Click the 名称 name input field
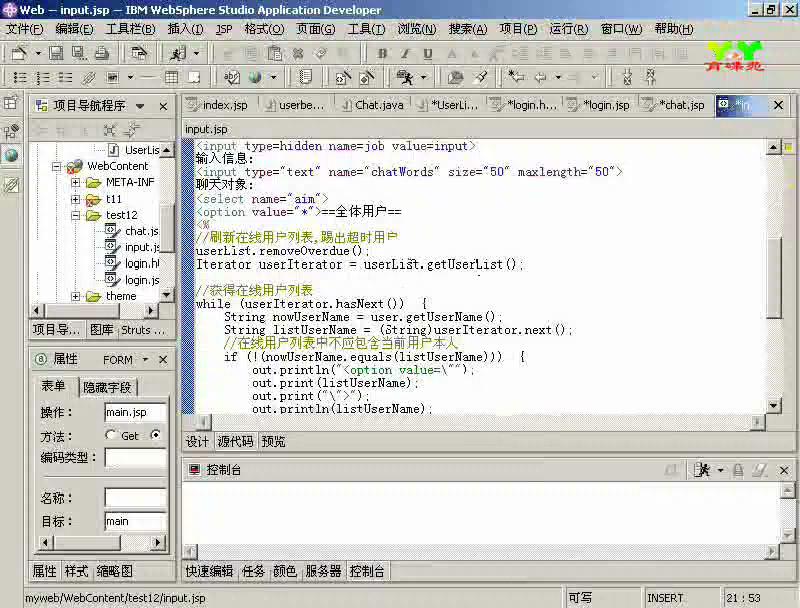This screenshot has height=608, width=800. [135, 497]
